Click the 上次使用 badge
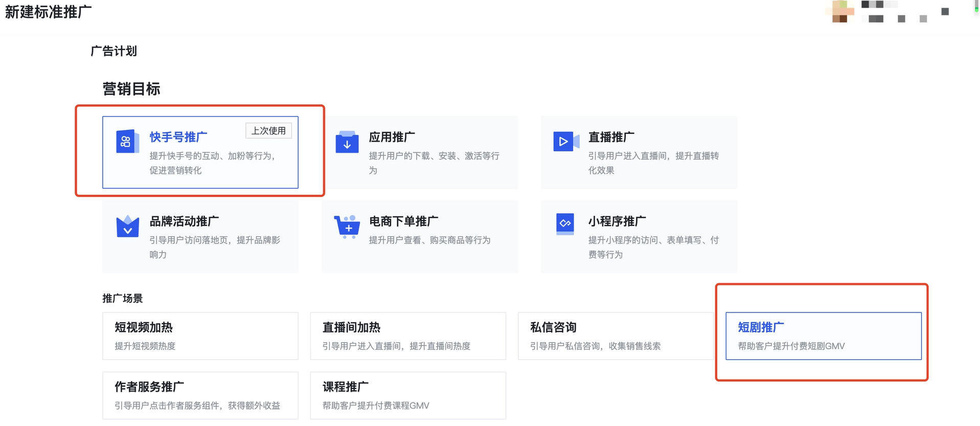The width and height of the screenshot is (980, 426). point(269,130)
